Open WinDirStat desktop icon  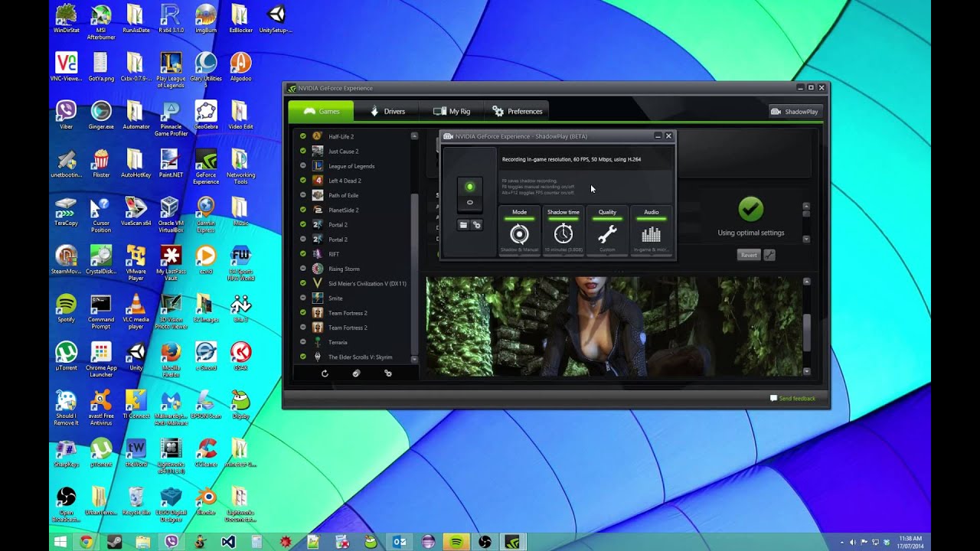click(x=66, y=19)
